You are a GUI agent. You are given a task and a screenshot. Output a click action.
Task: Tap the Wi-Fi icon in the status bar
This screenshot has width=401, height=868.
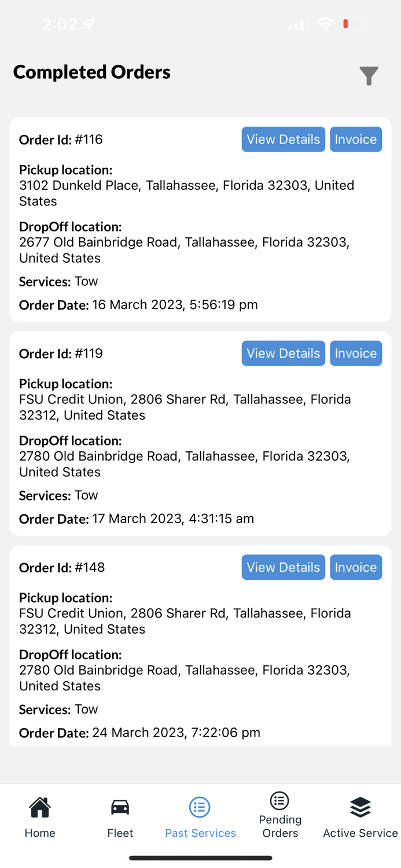coord(325,24)
